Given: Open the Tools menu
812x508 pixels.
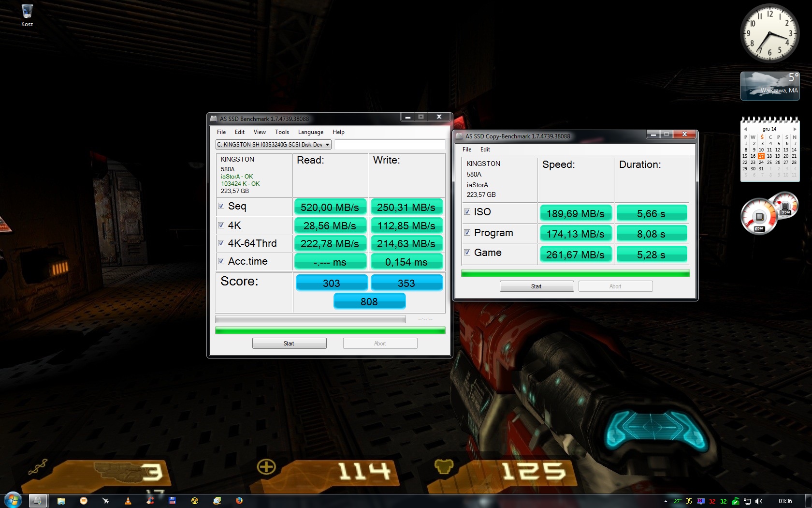Looking at the screenshot, I should [x=282, y=132].
